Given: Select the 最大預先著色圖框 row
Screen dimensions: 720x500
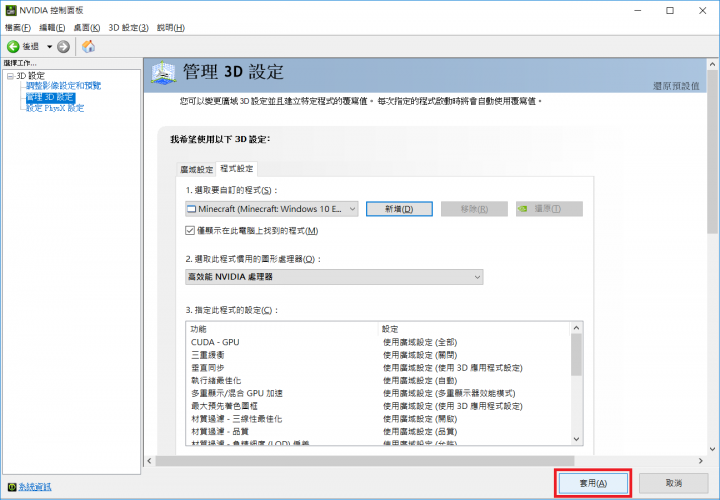Looking at the screenshot, I should tap(377, 406).
